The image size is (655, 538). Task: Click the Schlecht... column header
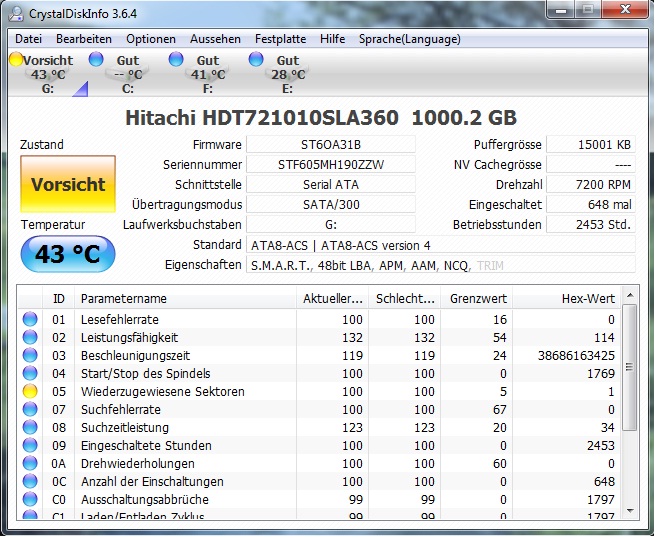[x=405, y=299]
